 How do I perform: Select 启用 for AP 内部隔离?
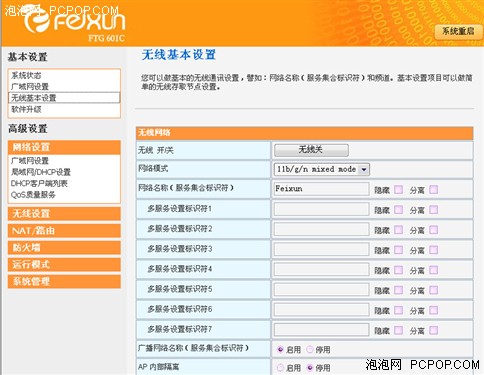tap(280, 368)
